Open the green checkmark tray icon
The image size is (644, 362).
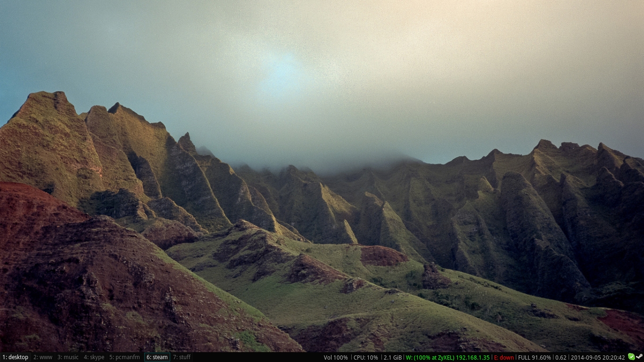tap(631, 357)
